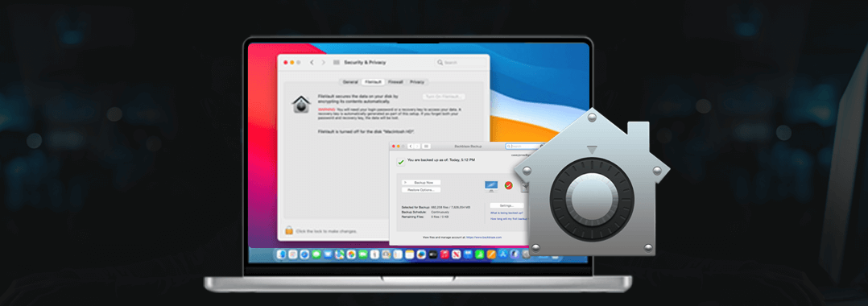The width and height of the screenshot is (868, 306).
Task: Click Backup Now in Backblaze
Action: click(421, 182)
